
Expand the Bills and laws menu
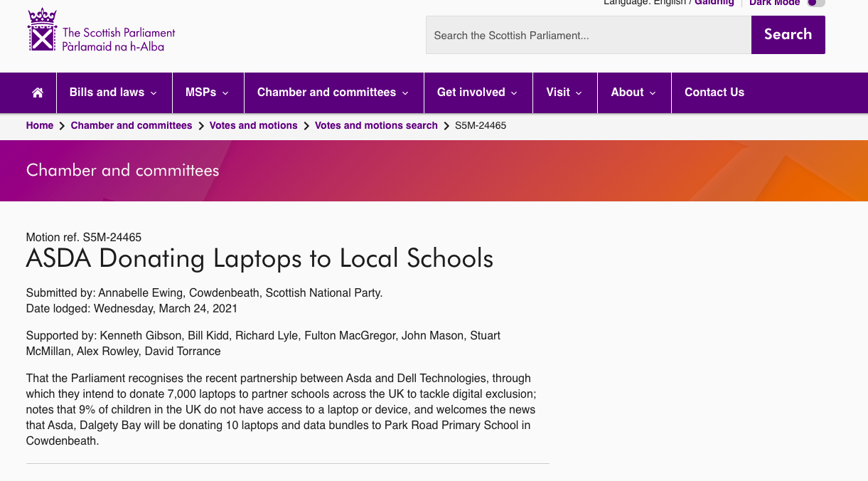pos(114,92)
